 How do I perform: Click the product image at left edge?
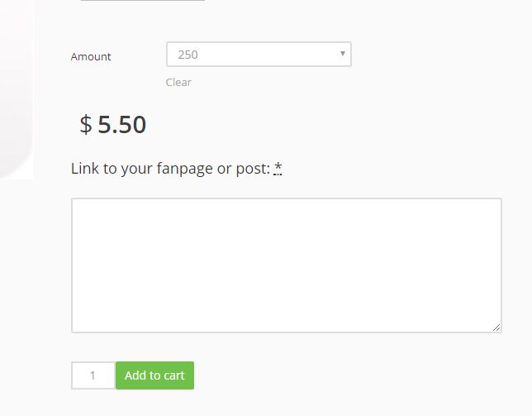(16, 91)
